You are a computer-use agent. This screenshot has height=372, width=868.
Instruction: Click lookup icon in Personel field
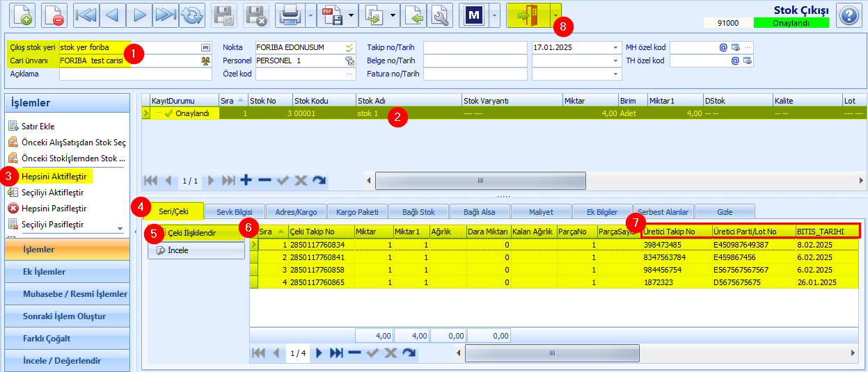pyautogui.click(x=349, y=60)
